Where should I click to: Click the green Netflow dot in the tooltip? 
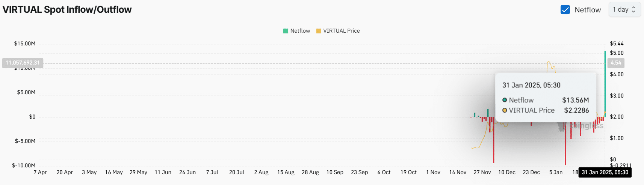tap(505, 100)
